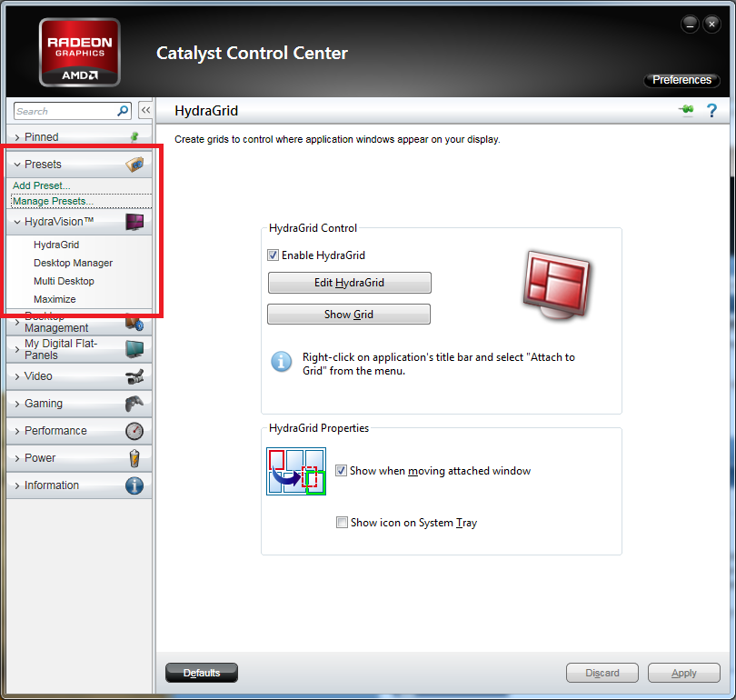Open Multi Desktop in sidebar

click(x=64, y=281)
